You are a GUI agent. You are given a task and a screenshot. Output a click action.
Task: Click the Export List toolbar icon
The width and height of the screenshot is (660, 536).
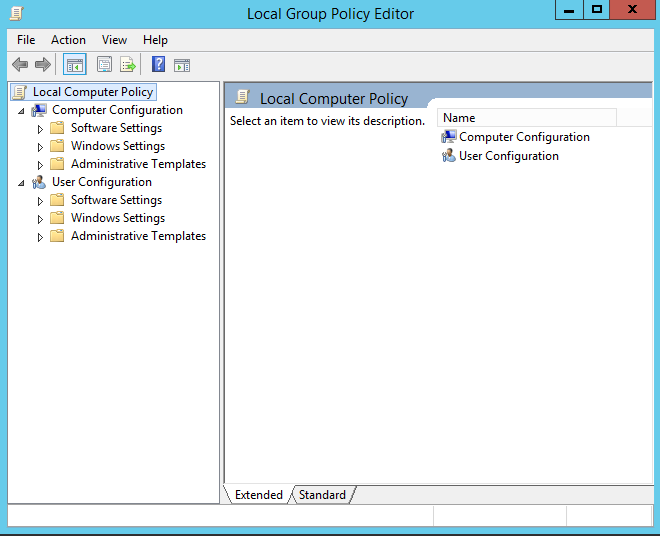point(128,65)
